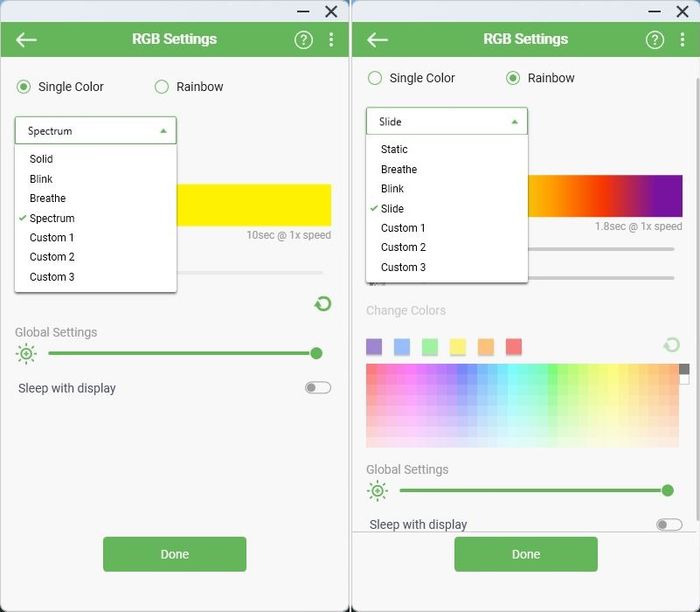Choose Custom 2 in the Slide dropdown list
The width and height of the screenshot is (700, 612).
click(403, 247)
